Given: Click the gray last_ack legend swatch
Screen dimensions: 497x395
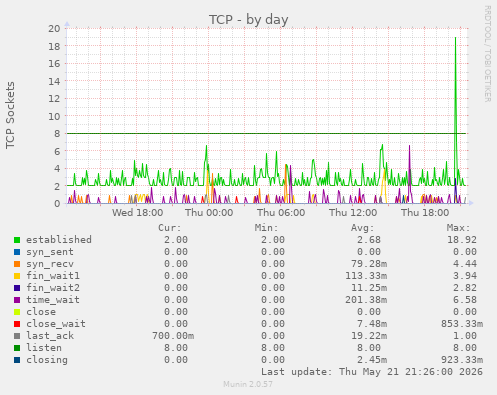Looking at the screenshot, I should click(17, 336).
